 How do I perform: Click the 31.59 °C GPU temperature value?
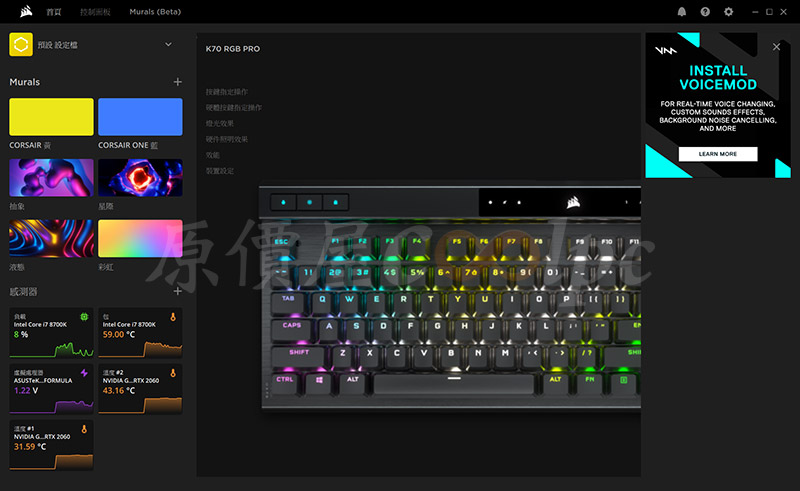(30, 447)
